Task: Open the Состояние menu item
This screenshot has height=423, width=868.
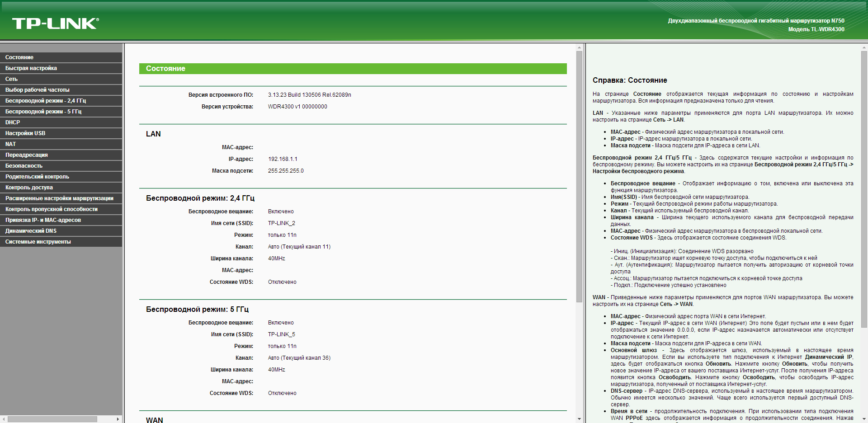Action: (x=61, y=57)
